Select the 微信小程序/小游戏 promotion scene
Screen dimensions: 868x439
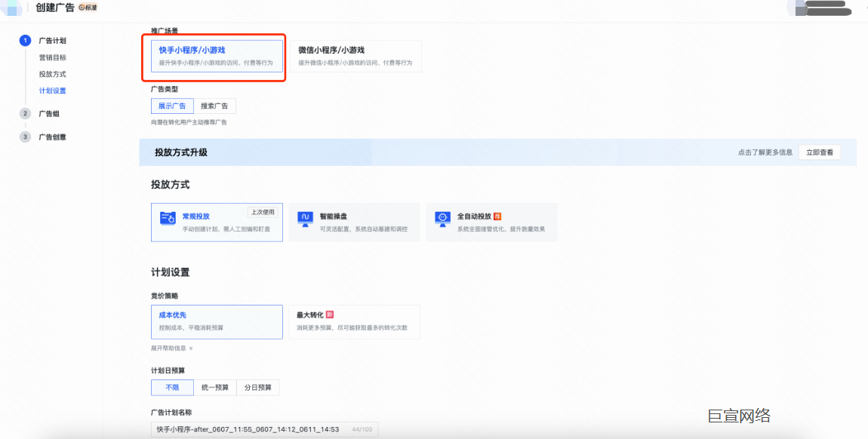[x=355, y=55]
